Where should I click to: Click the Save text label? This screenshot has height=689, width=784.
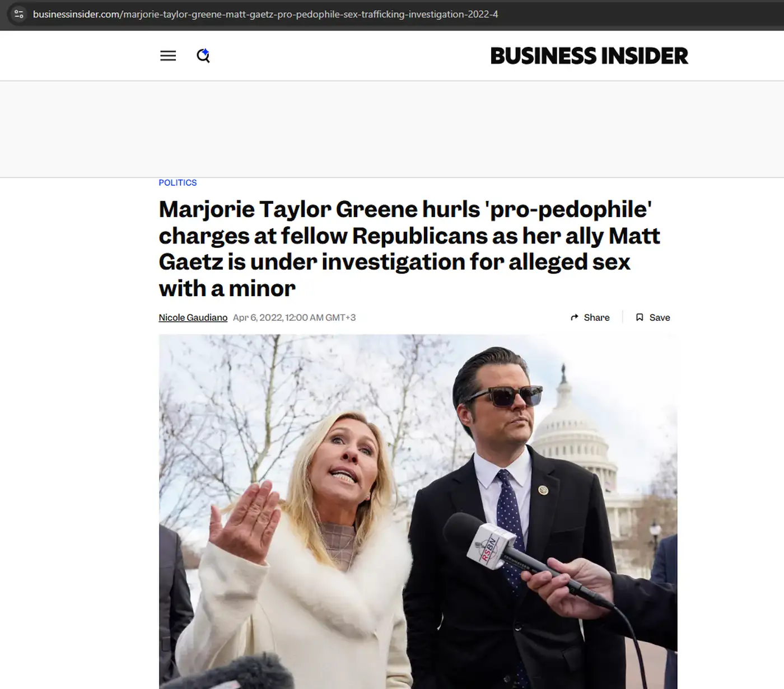(659, 317)
